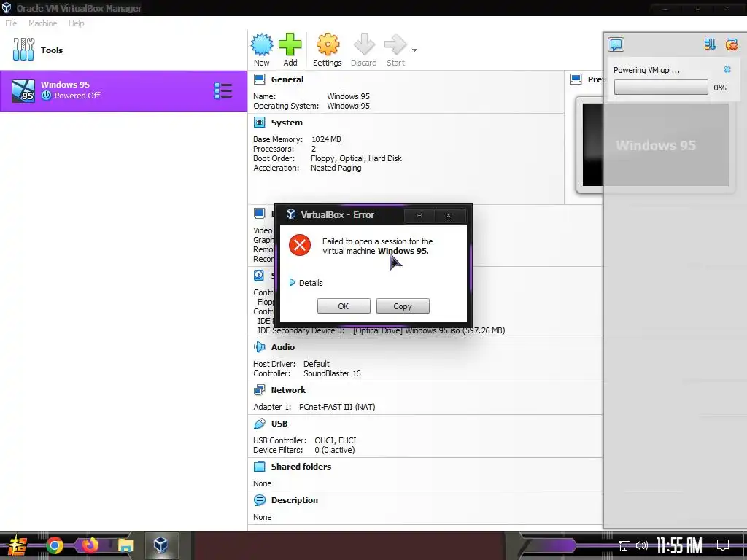Click the General section heading
The width and height of the screenshot is (747, 560).
287,79
